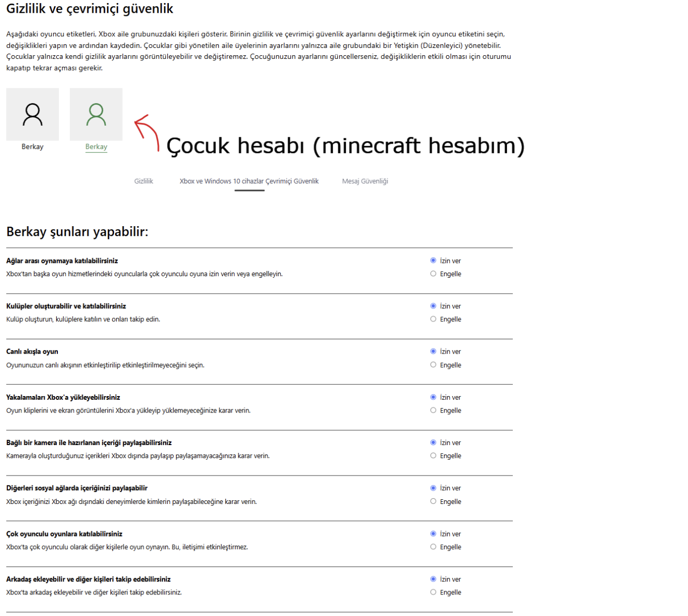Choose Engelle for Çok oyunculu oyunlara katılabilirsiniz

[433, 547]
